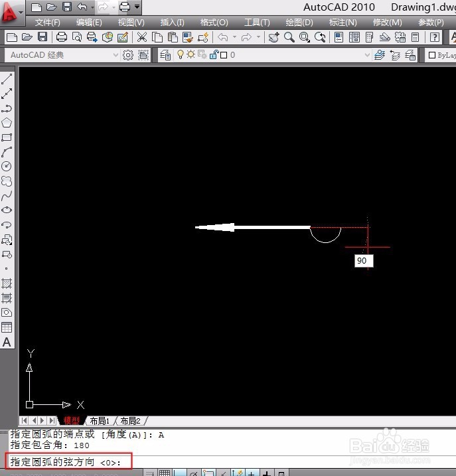Open the 视图(V) menu
Image resolution: width=456 pixels, height=476 pixels.
[131, 23]
